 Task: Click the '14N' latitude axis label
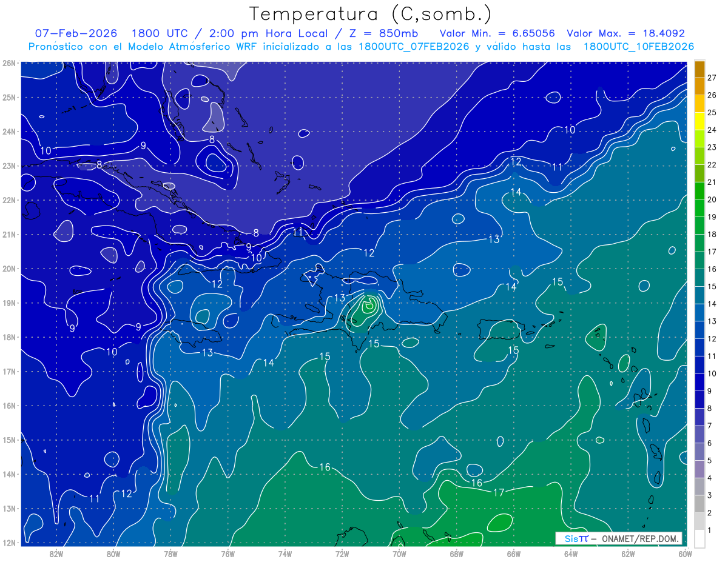tap(9, 474)
